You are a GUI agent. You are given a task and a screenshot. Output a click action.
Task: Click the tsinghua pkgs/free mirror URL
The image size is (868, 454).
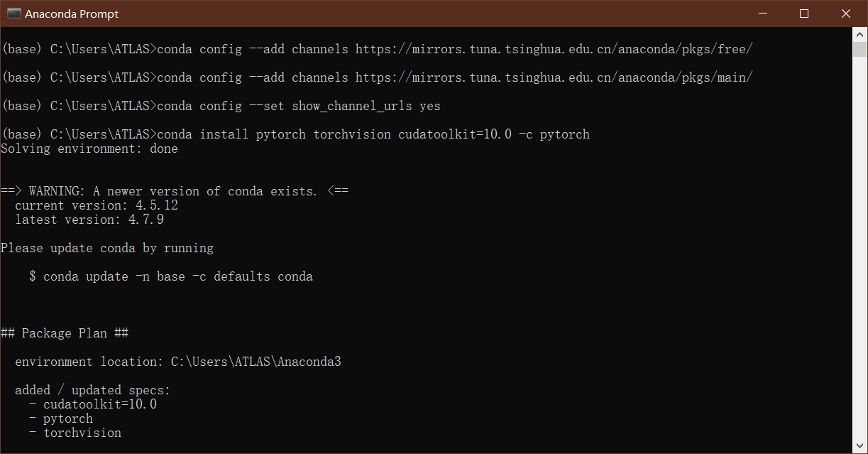[x=554, y=49]
